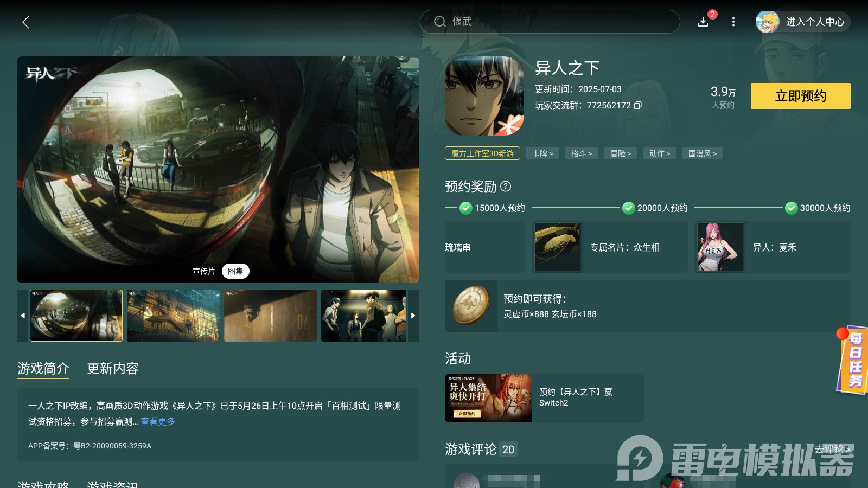This screenshot has height=488, width=868.
Task: Click the 3.9万 人预约 count
Action: click(723, 97)
